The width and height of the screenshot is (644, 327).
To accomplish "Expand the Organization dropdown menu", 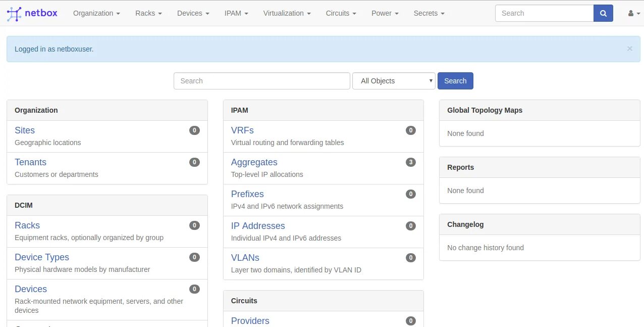I will (x=96, y=13).
